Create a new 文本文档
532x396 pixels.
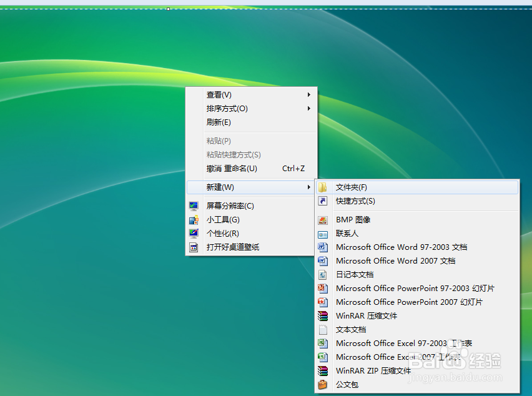tap(417, 330)
